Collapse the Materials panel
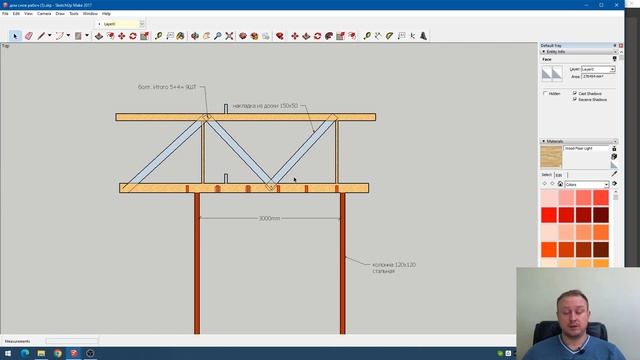Image resolution: width=640 pixels, height=360 pixels. [544, 141]
